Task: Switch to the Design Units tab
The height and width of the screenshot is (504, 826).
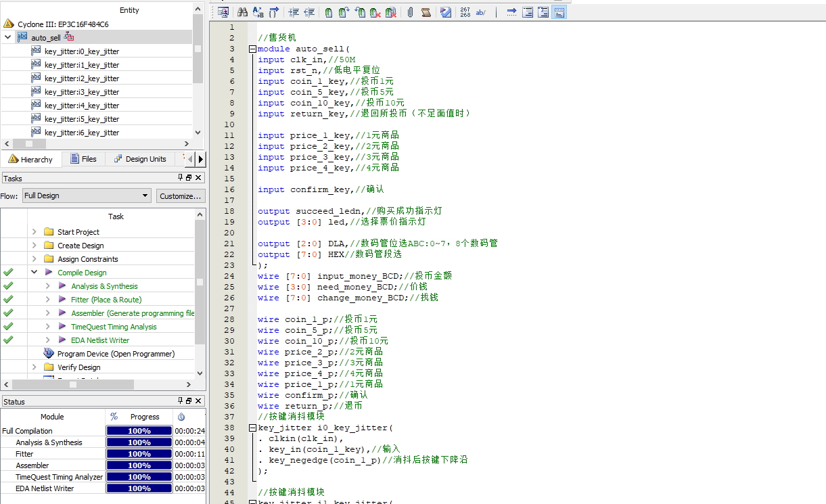Action: coord(139,159)
